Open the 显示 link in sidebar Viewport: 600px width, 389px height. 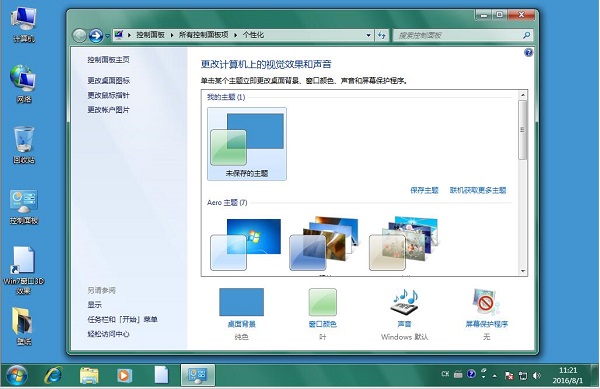(x=95, y=305)
